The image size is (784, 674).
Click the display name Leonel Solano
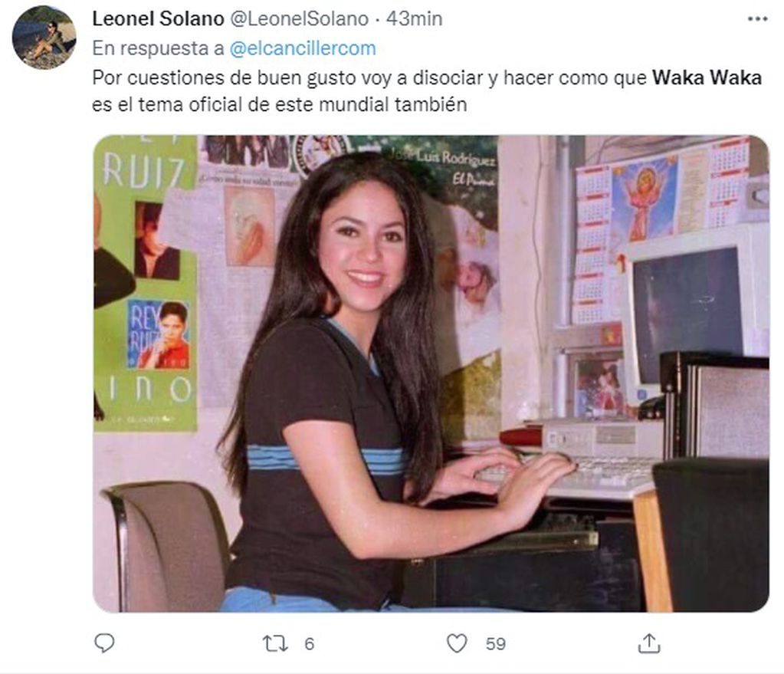click(158, 19)
